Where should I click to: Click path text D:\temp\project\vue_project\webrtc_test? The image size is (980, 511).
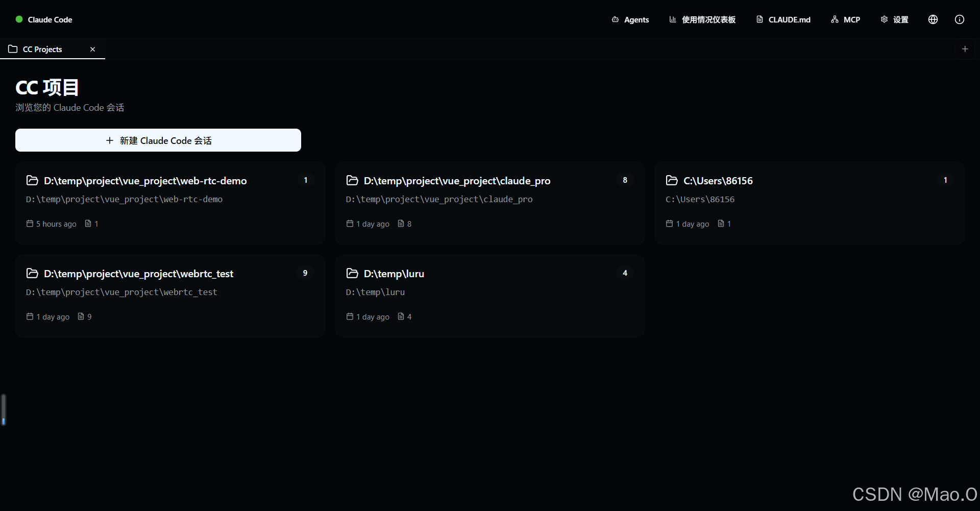coord(121,292)
